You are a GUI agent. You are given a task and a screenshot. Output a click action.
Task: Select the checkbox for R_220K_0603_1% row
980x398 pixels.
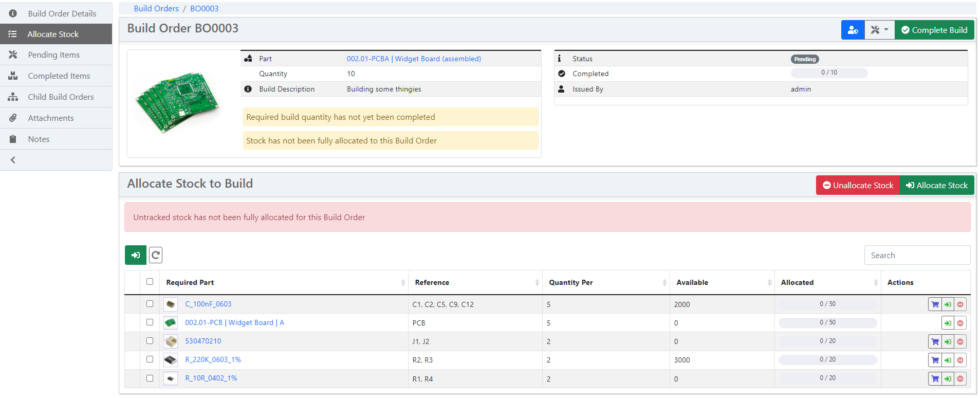150,359
